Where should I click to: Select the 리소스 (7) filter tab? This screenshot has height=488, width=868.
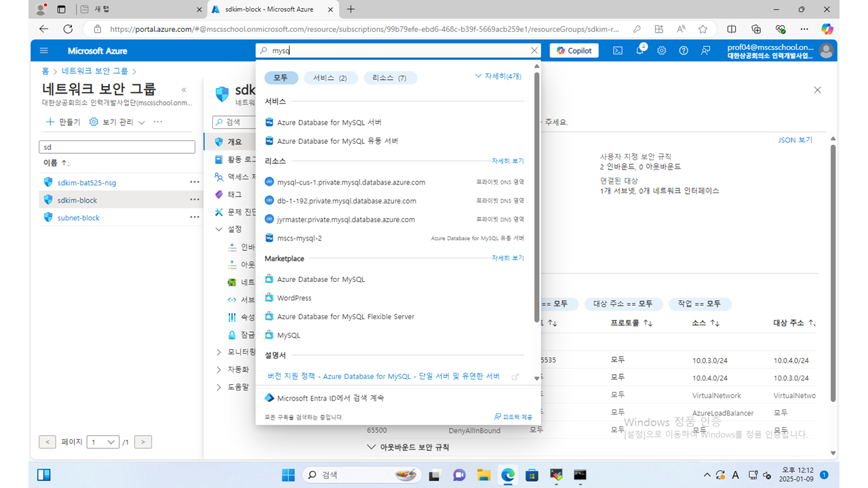390,78
